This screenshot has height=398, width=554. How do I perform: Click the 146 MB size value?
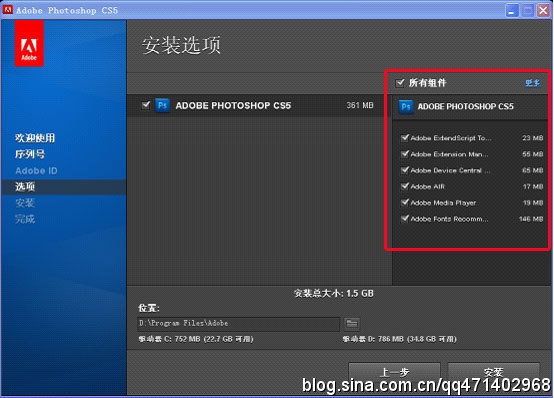tap(531, 219)
